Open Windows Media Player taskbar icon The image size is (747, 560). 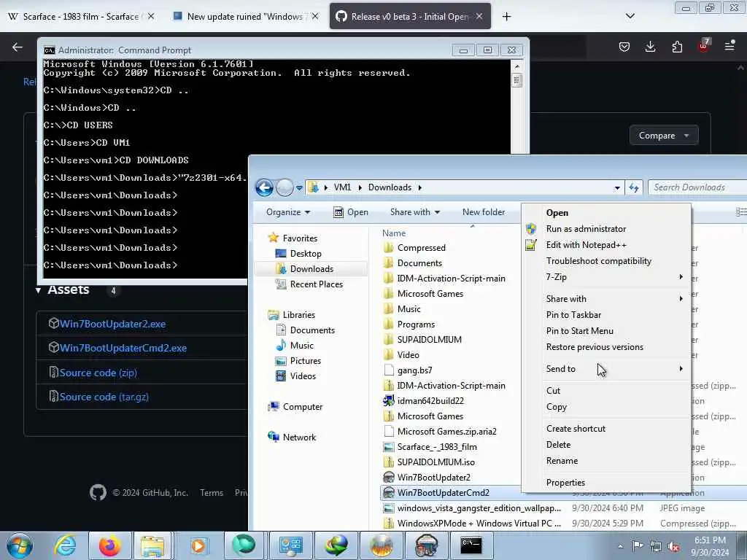198,545
